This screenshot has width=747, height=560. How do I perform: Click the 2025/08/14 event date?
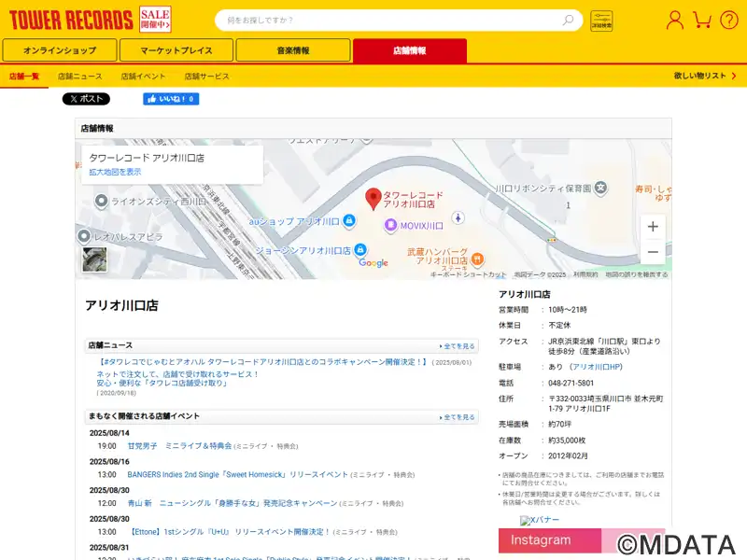109,433
